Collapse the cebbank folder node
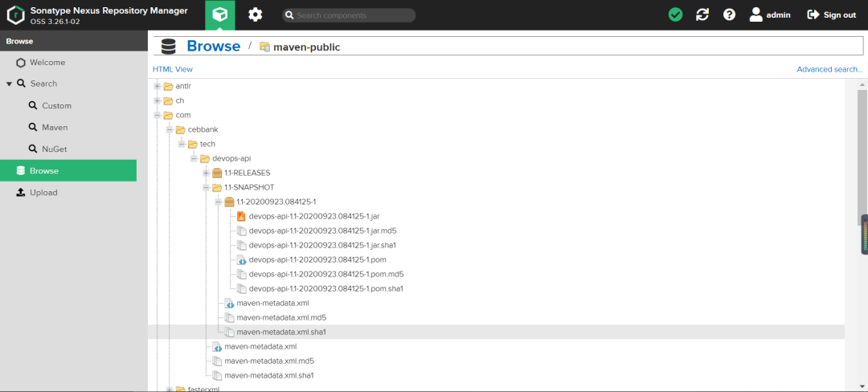Viewport: 868px width, 392px height. pyautogui.click(x=170, y=129)
